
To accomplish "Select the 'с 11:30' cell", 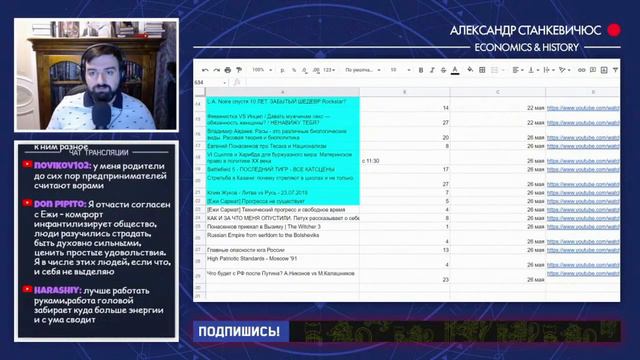I will (404, 158).
